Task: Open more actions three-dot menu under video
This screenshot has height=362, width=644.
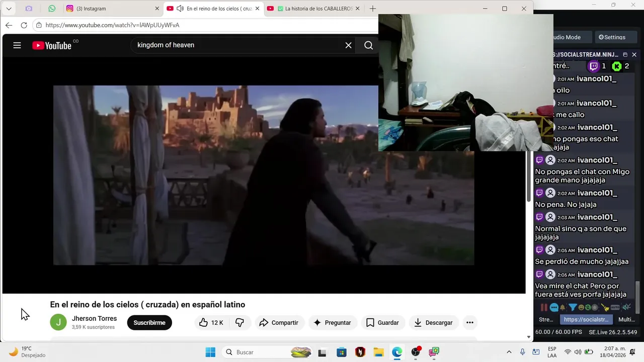Action: click(469, 323)
